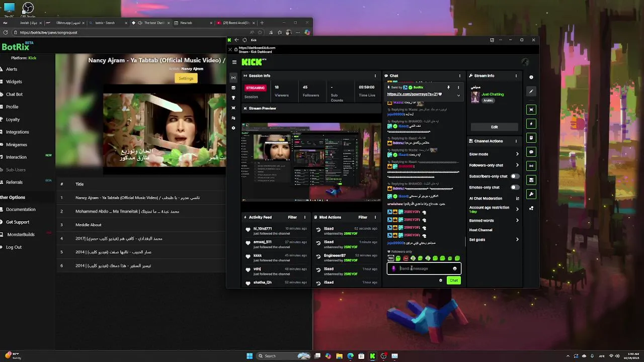Click the chat bubble icon in right toolbar
Screen dimensions: 644x362
point(531,152)
